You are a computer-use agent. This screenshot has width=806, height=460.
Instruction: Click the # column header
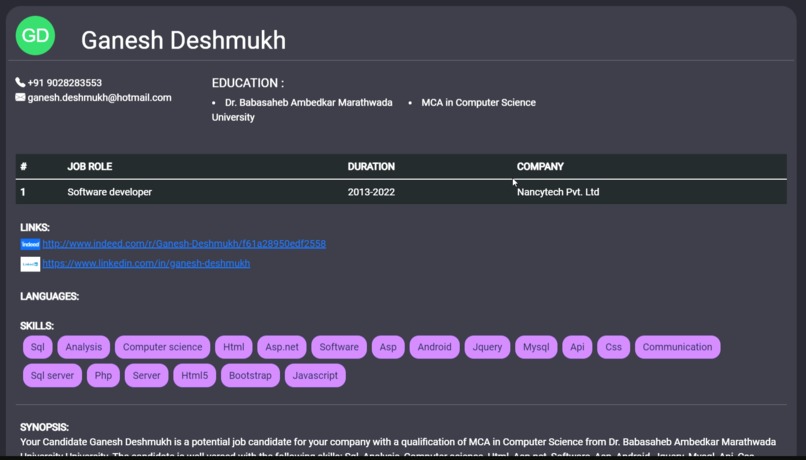click(x=23, y=167)
